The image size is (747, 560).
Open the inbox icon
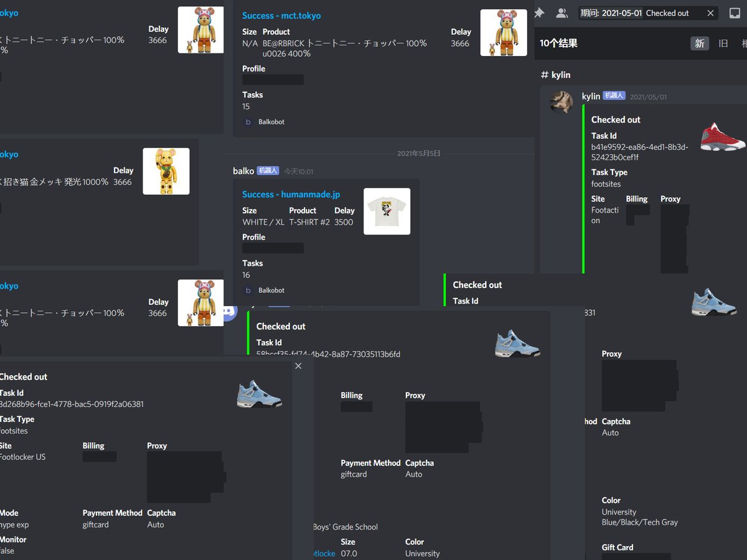click(x=735, y=13)
